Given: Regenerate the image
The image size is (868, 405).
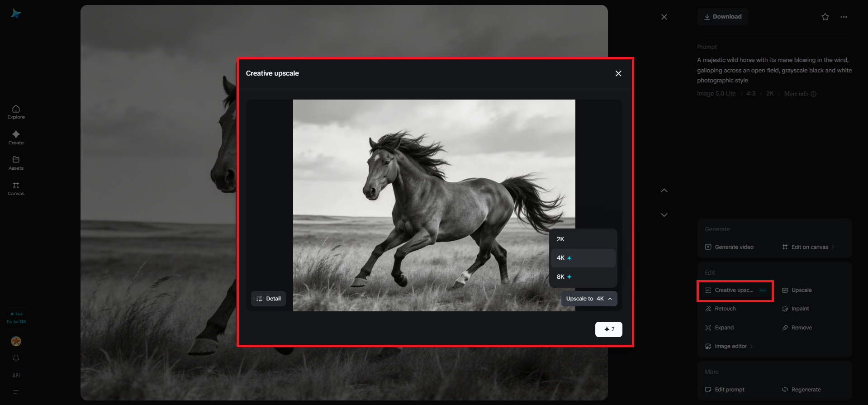Looking at the screenshot, I should [x=801, y=390].
